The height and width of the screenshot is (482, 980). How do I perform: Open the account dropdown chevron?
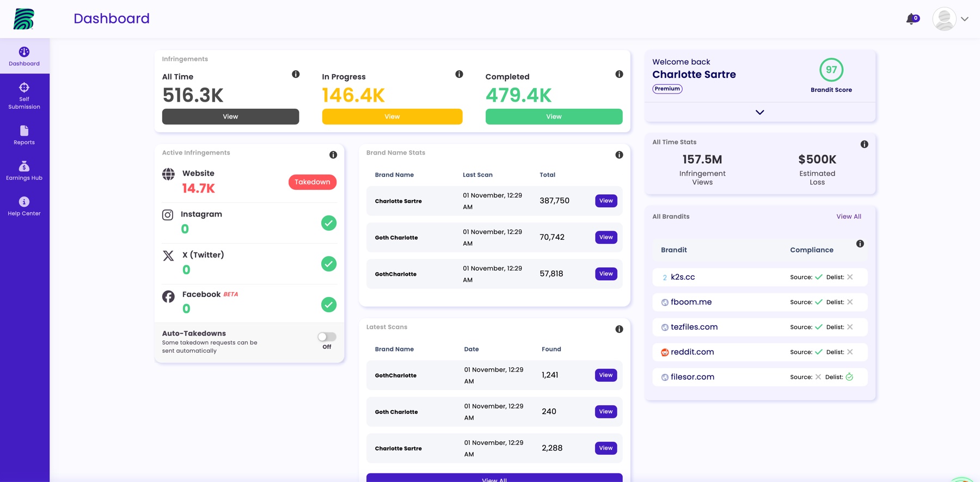tap(965, 19)
